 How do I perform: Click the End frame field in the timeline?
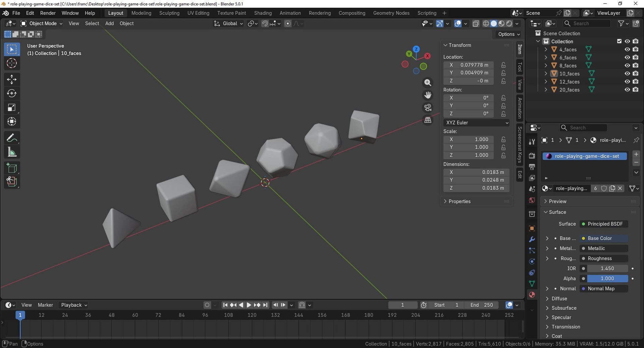coord(482,305)
